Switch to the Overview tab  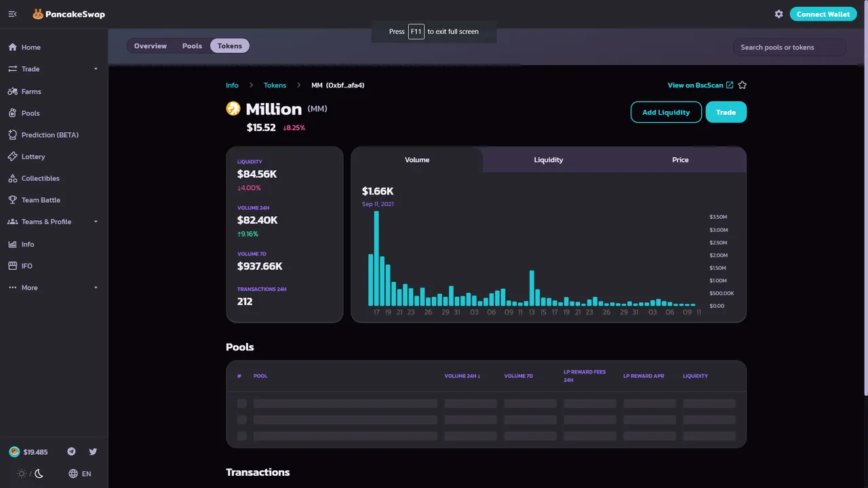pyautogui.click(x=151, y=46)
